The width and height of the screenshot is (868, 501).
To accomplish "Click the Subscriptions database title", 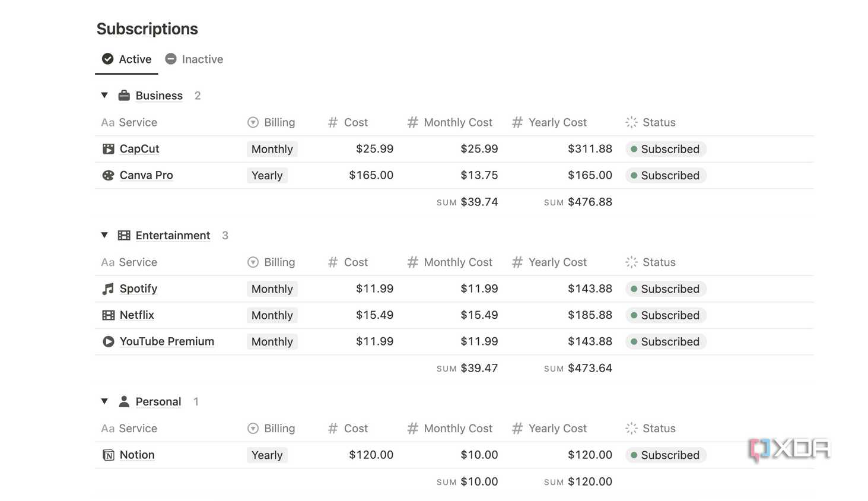I will coord(147,28).
